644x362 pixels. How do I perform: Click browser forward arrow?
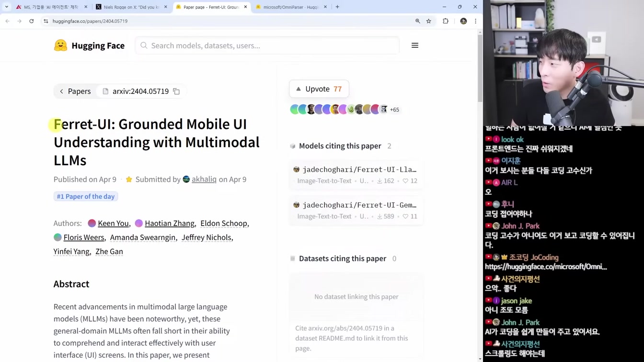point(19,21)
